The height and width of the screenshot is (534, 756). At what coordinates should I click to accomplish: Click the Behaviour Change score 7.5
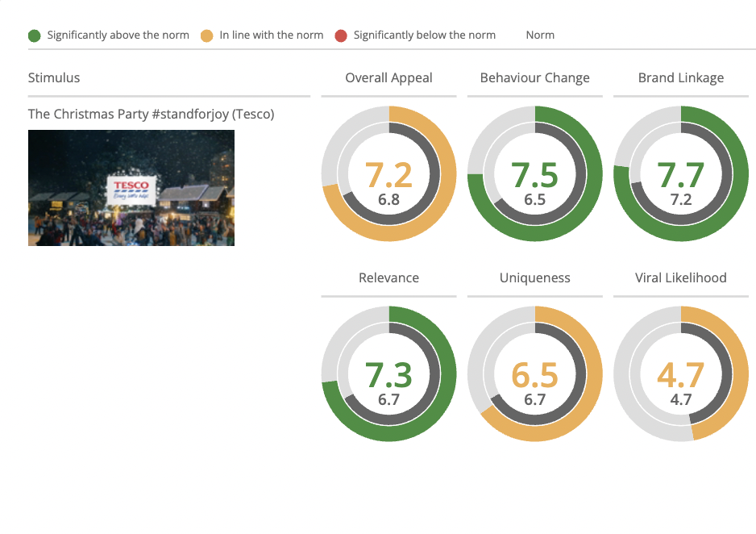point(534,174)
